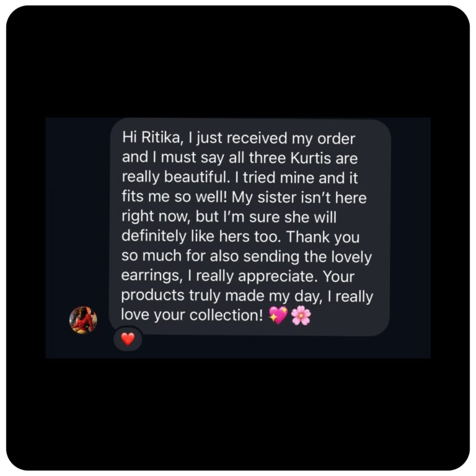Select the name "Ritika" in the greeting

[161, 137]
